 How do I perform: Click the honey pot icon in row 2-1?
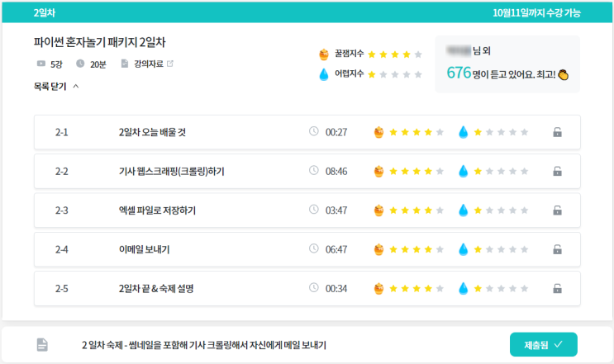378,132
